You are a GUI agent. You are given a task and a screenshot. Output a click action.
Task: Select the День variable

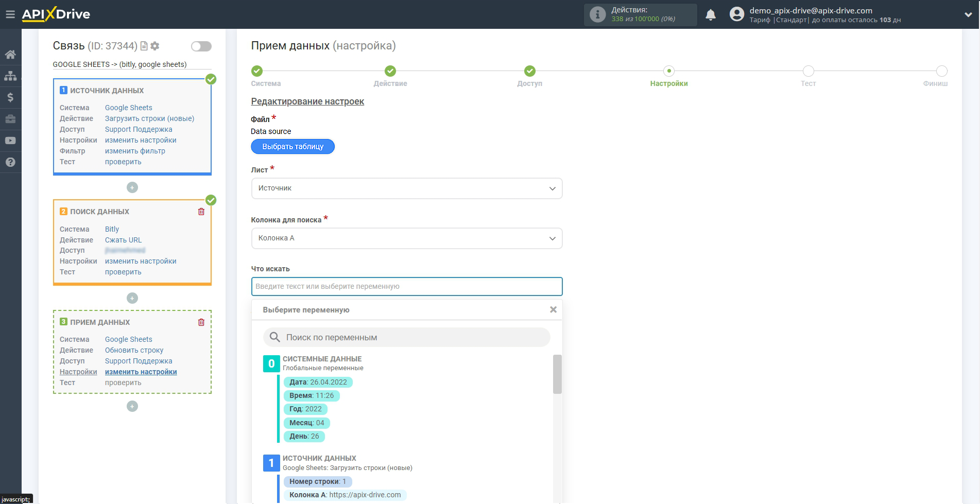304,436
